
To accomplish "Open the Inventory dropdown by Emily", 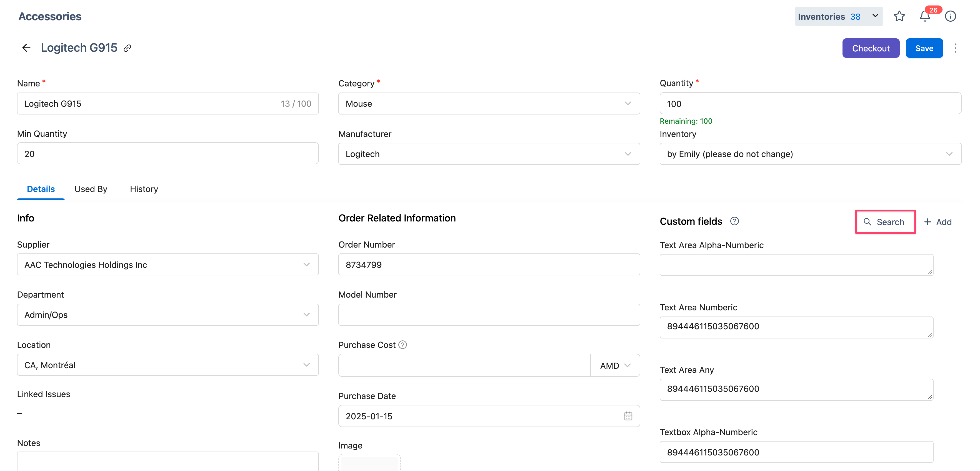I will (x=810, y=154).
